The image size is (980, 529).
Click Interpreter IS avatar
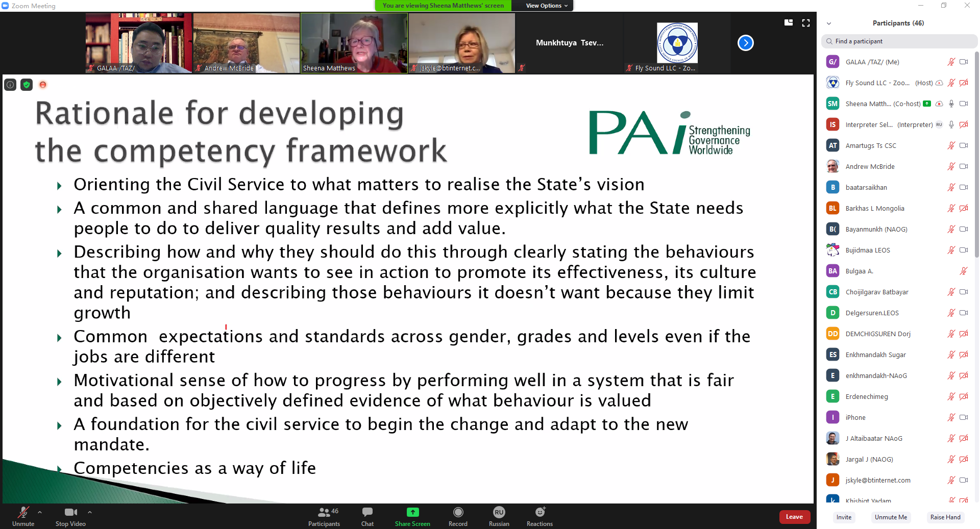(832, 124)
